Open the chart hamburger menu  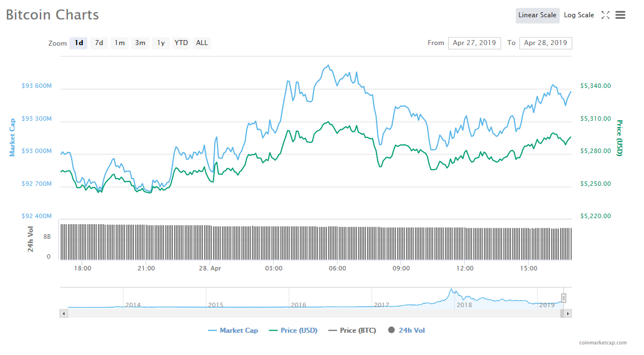click(x=620, y=15)
